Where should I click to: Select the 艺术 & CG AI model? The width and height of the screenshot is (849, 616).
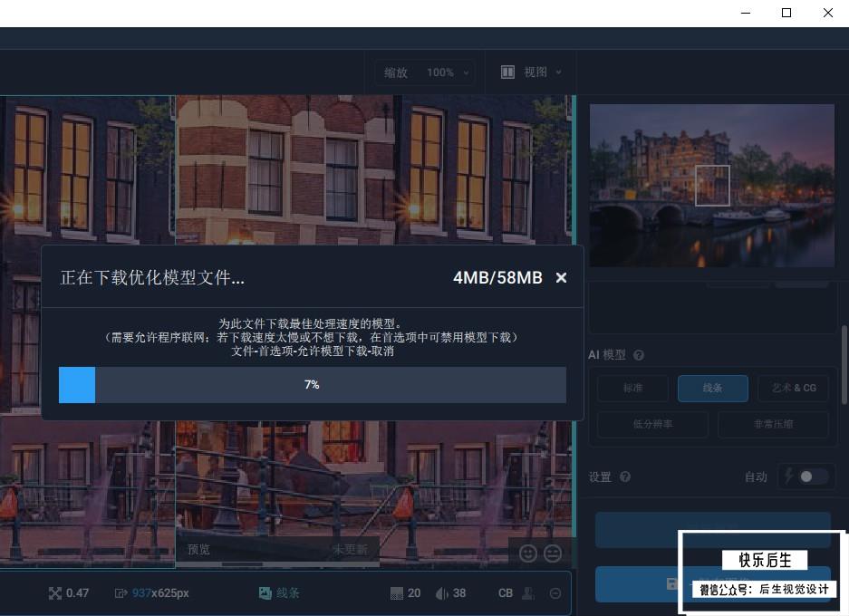click(x=793, y=388)
